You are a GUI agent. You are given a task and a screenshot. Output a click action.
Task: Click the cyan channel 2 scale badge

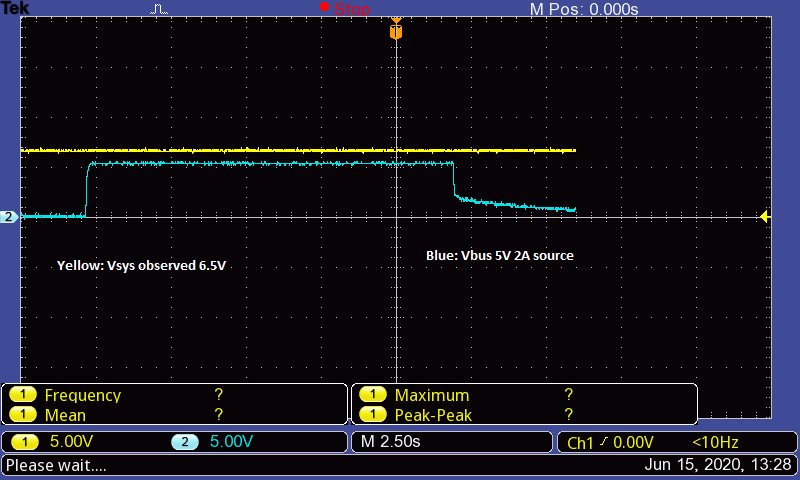click(x=185, y=442)
